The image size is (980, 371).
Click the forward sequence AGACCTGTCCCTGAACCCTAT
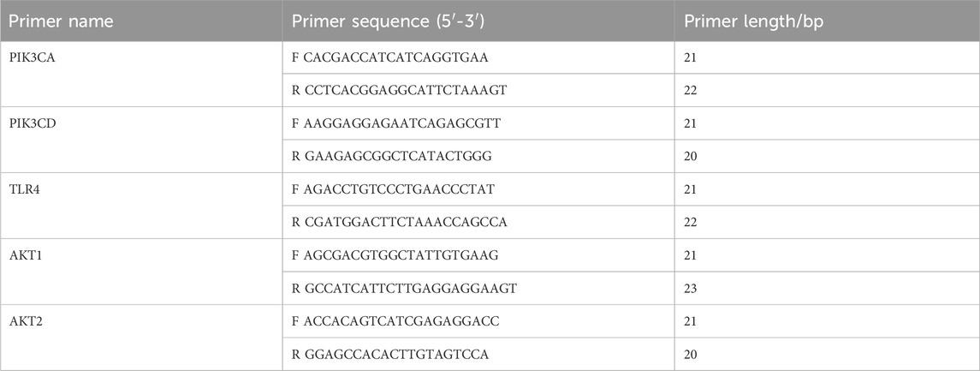coord(400,189)
